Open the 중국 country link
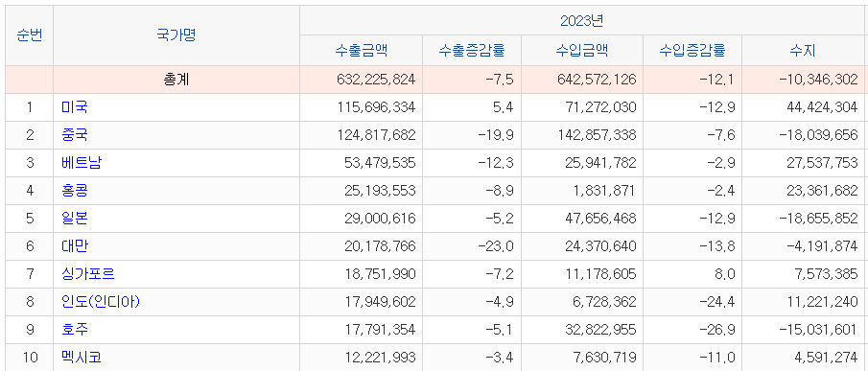 click(x=74, y=135)
